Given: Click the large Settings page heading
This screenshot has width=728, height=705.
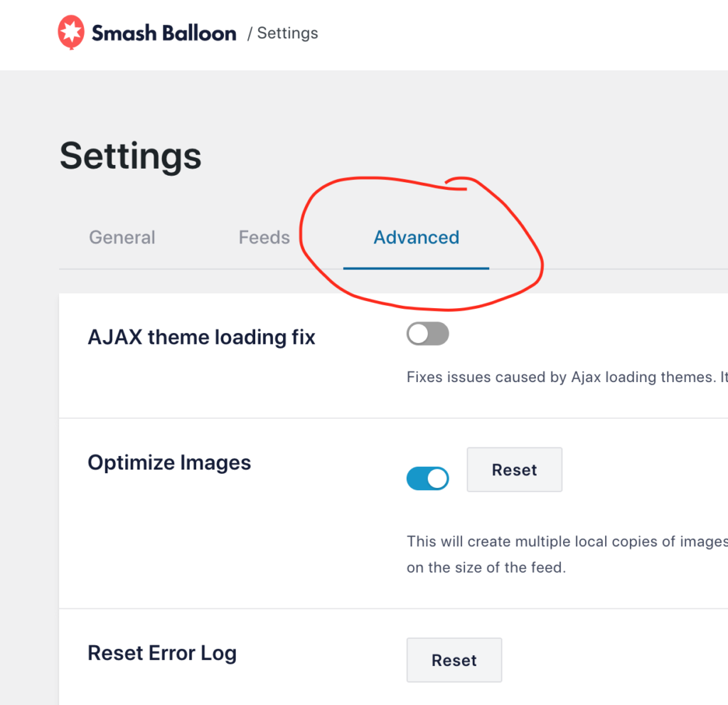Looking at the screenshot, I should coord(131,157).
